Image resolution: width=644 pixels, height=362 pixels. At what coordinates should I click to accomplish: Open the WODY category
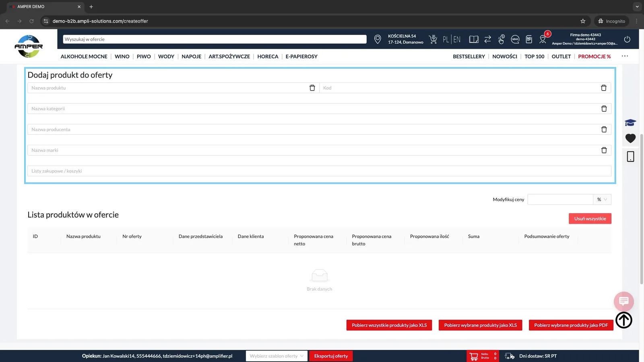coord(166,56)
